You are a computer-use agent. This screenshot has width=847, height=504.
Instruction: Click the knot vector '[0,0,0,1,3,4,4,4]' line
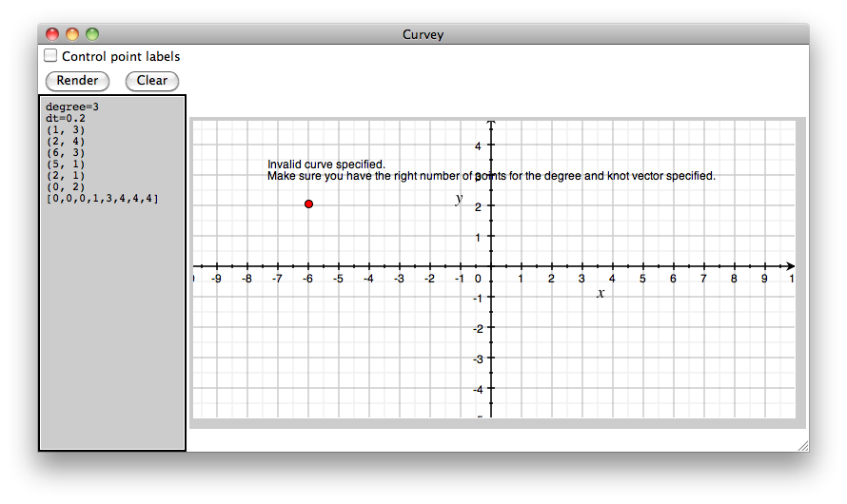pos(102,199)
